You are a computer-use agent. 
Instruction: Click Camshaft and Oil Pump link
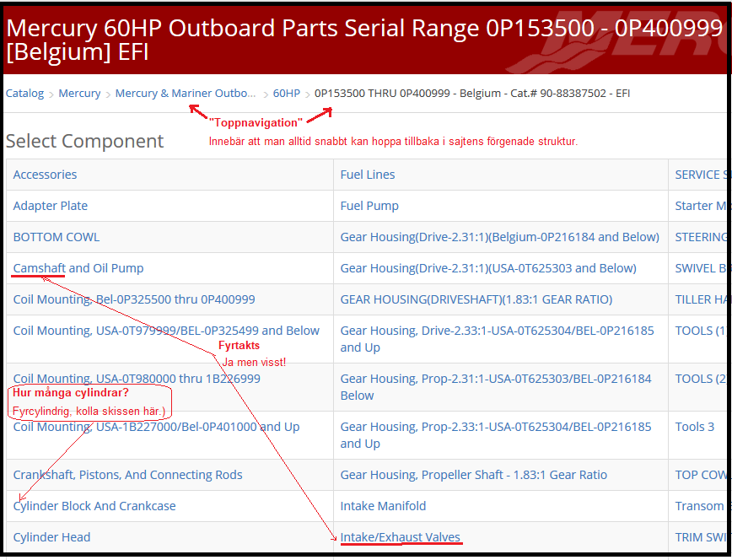pos(78,268)
